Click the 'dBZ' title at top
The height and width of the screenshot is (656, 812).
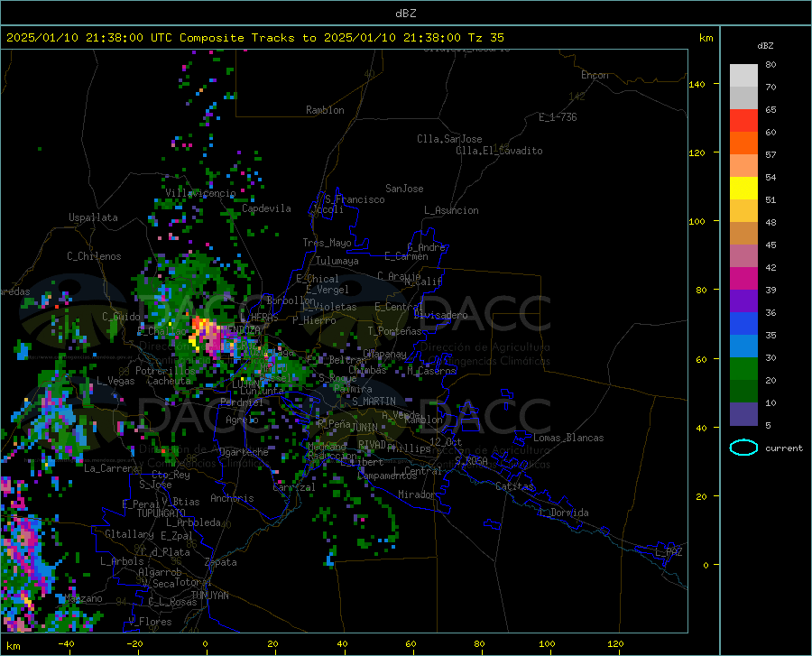click(x=405, y=14)
